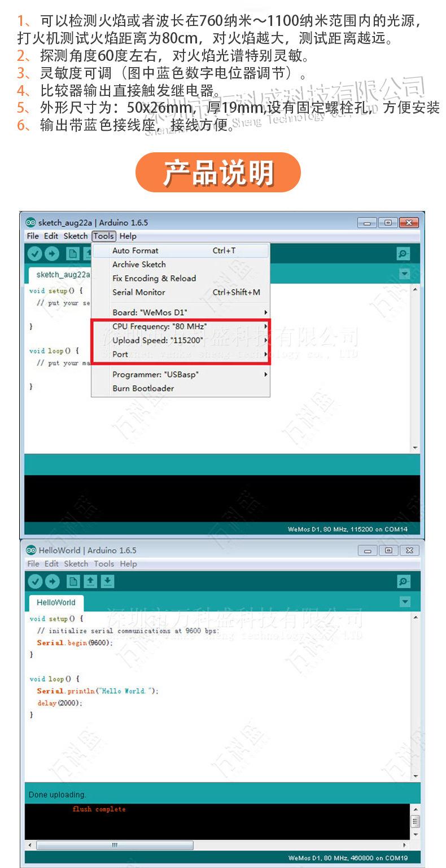446x868 pixels.
Task: Open File menu in HelloWorld window
Action: [33, 563]
